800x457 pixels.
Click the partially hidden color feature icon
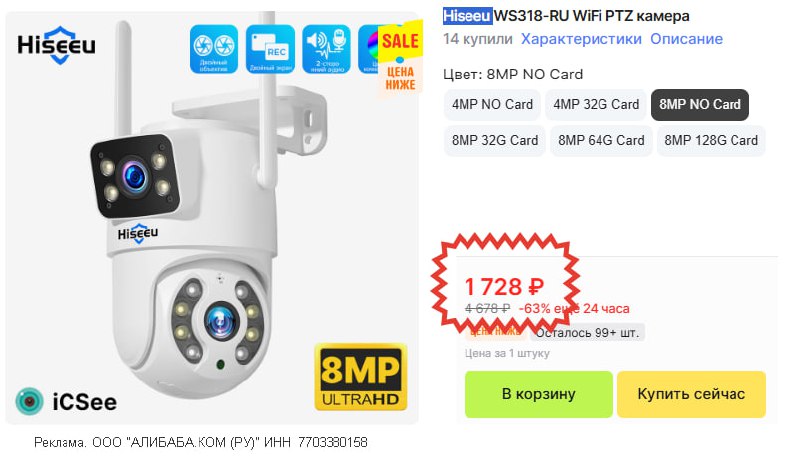tap(368, 49)
